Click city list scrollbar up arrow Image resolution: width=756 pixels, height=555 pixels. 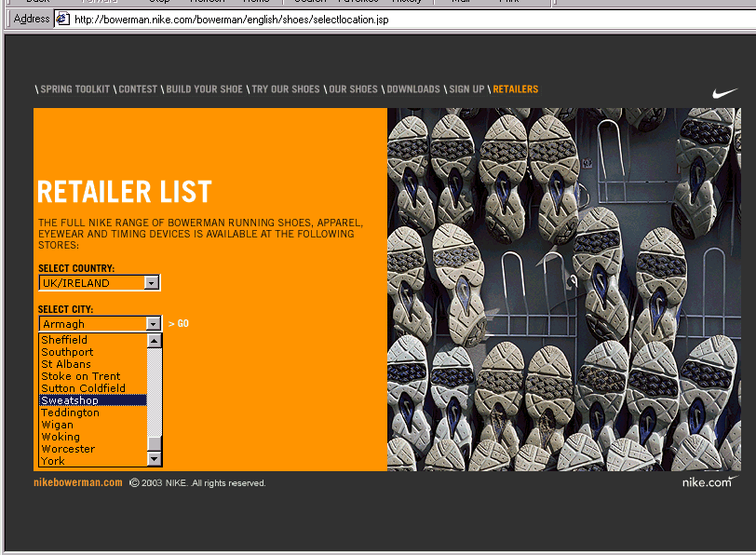155,341
